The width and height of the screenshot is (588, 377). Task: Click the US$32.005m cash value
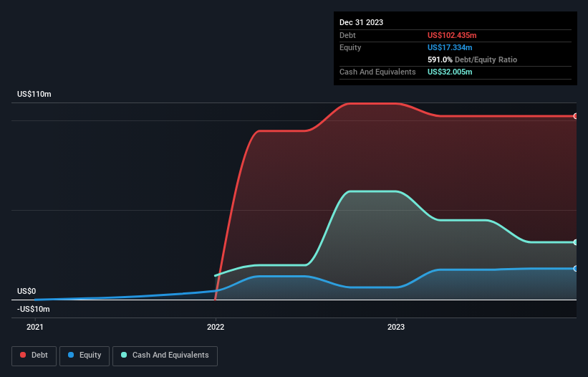pyautogui.click(x=450, y=72)
